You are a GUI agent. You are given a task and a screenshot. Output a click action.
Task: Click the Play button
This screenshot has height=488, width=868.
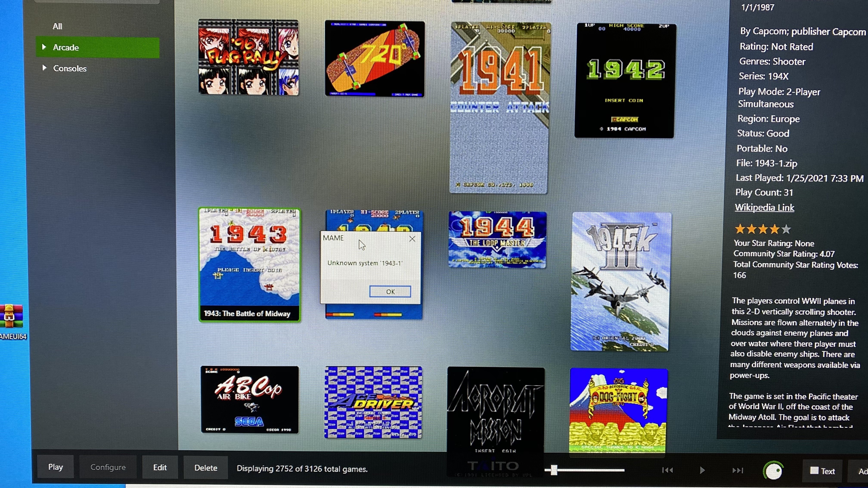click(x=55, y=467)
